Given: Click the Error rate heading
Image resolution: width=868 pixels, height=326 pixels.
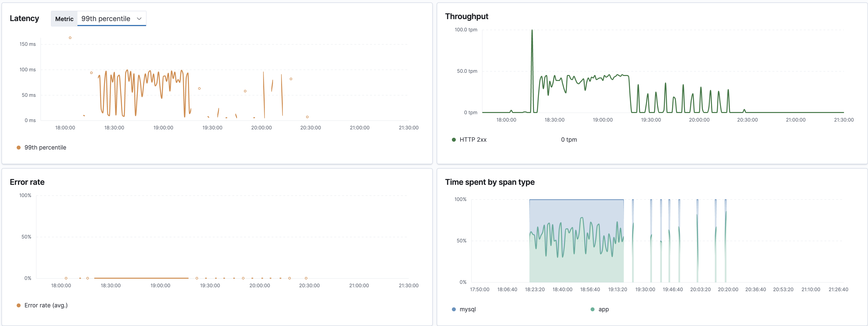Looking at the screenshot, I should tap(27, 182).
